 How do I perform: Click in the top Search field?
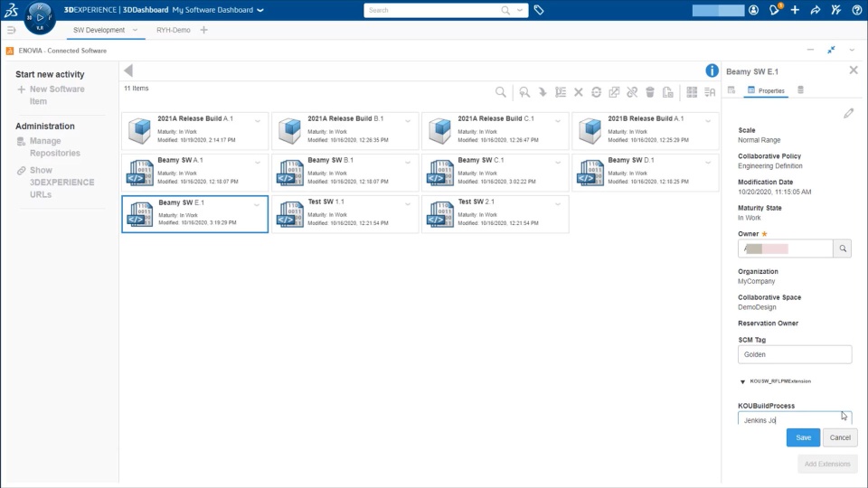(435, 10)
